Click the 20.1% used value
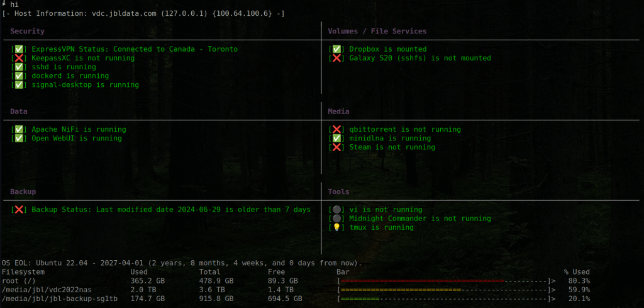This screenshot has width=644, height=308. [x=579, y=299]
